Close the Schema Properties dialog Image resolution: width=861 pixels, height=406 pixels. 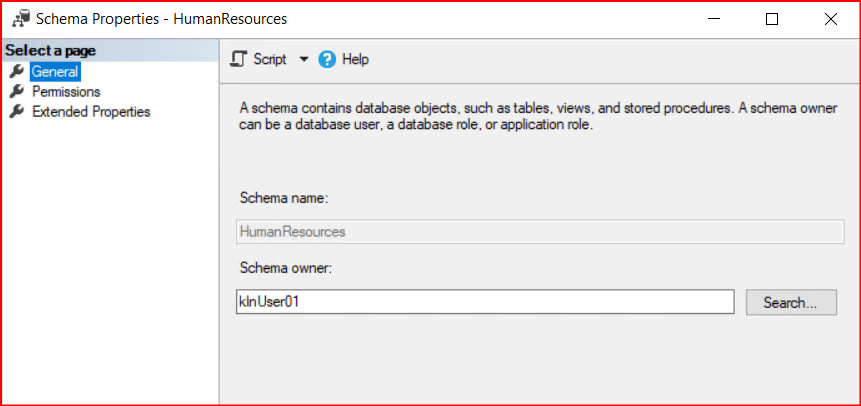(x=830, y=19)
